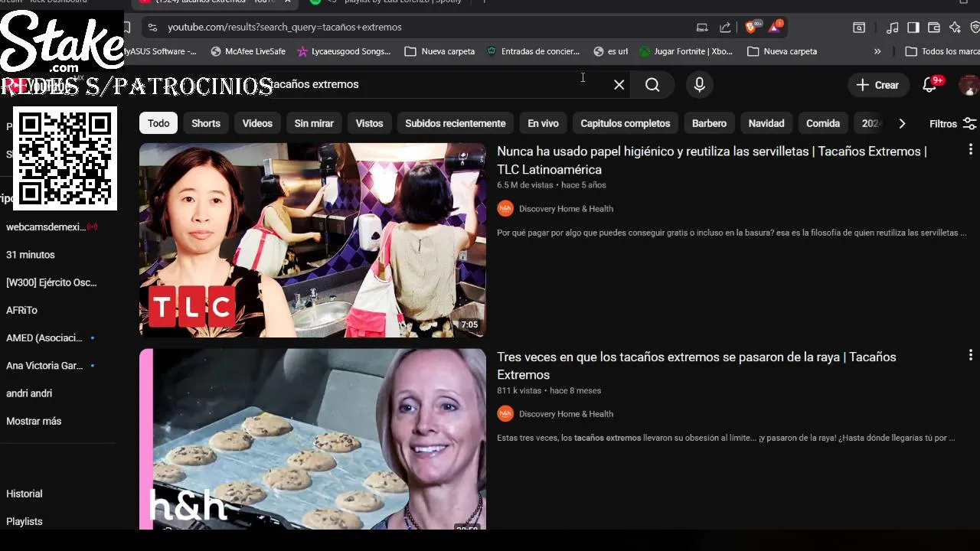980x551 pixels.
Task: Toggle the browser sidebar panel icon
Action: [913, 28]
